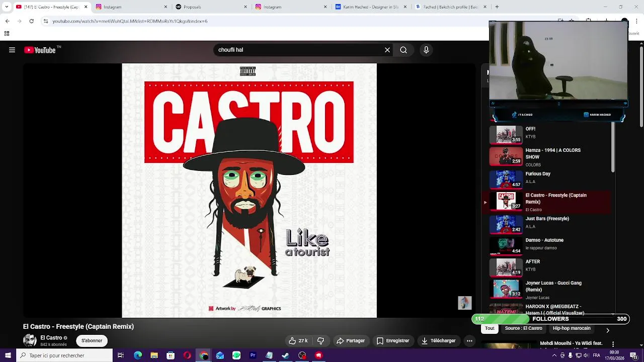Open options for the Mehdi Mouelhi video
This screenshot has width=644, height=362.
(613, 344)
